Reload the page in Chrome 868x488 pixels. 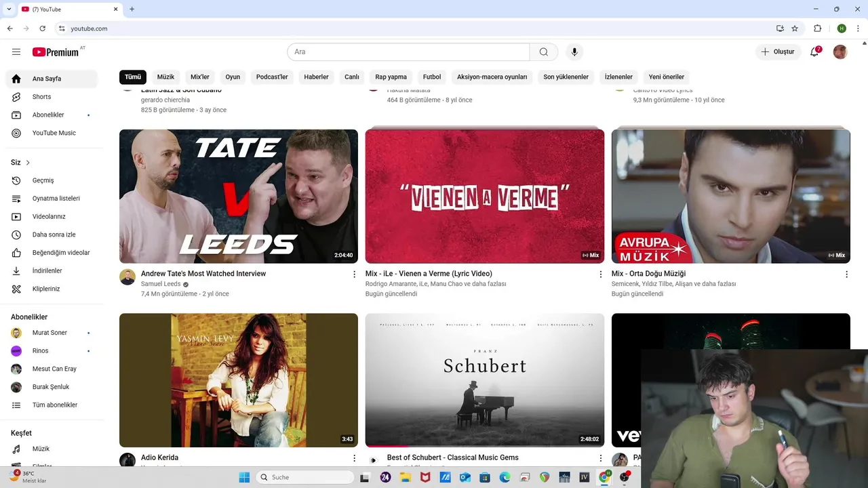(x=42, y=28)
